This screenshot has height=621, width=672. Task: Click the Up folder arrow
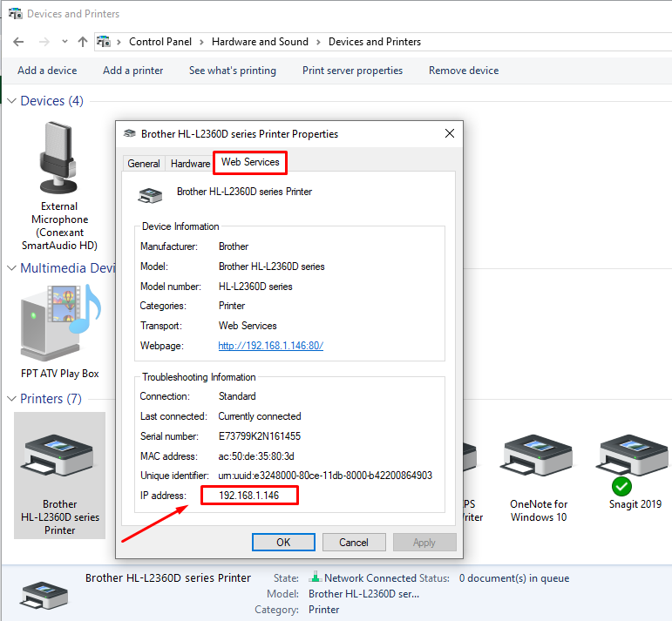[x=83, y=42]
